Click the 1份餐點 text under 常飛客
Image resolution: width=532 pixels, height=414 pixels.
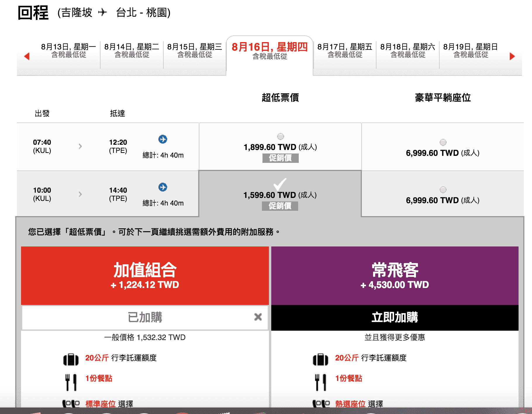349,378
